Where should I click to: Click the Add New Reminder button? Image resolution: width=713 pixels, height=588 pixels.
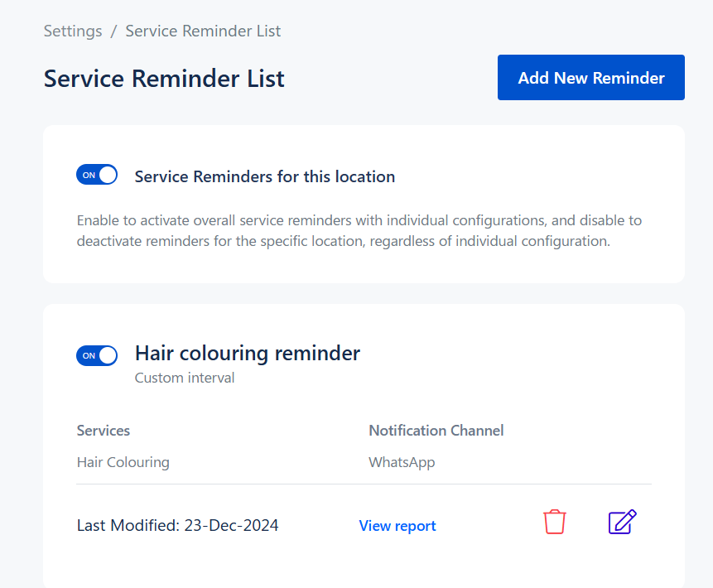(590, 78)
